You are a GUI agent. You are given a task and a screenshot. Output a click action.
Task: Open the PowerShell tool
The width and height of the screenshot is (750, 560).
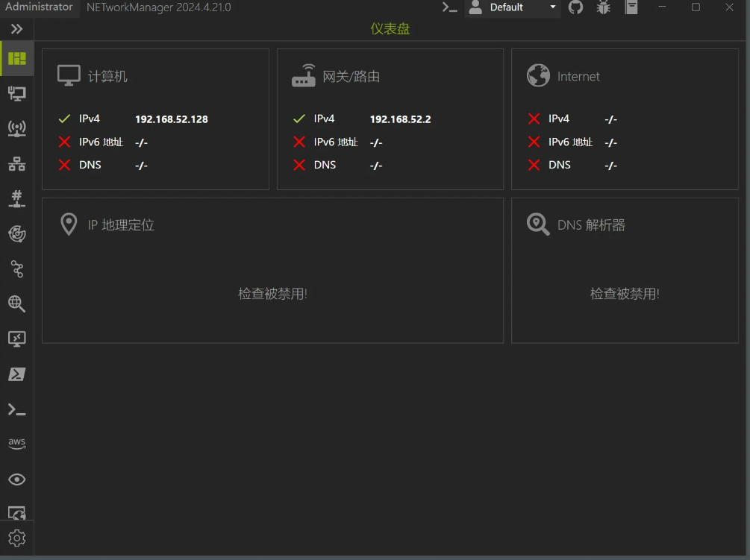pyautogui.click(x=17, y=374)
